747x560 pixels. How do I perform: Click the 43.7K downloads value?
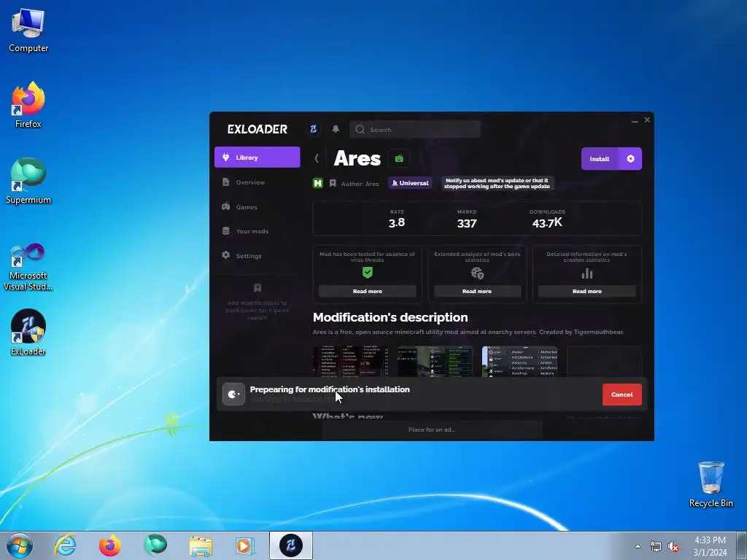point(547,223)
